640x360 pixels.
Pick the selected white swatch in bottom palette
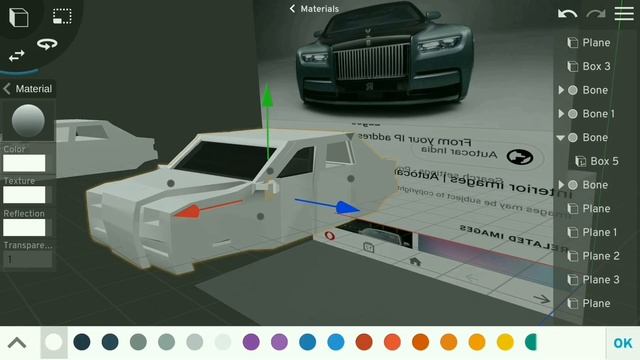tap(54, 342)
